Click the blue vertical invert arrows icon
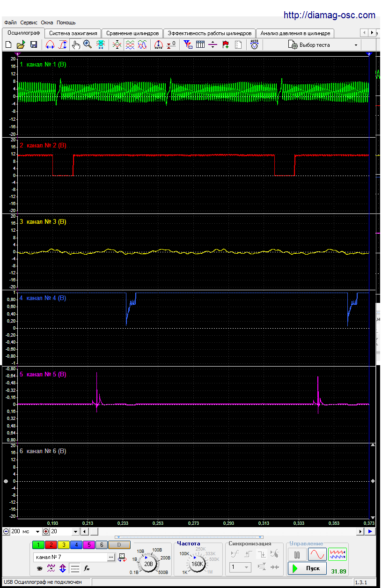Image resolution: width=382 pixels, height=588 pixels. click(63, 569)
